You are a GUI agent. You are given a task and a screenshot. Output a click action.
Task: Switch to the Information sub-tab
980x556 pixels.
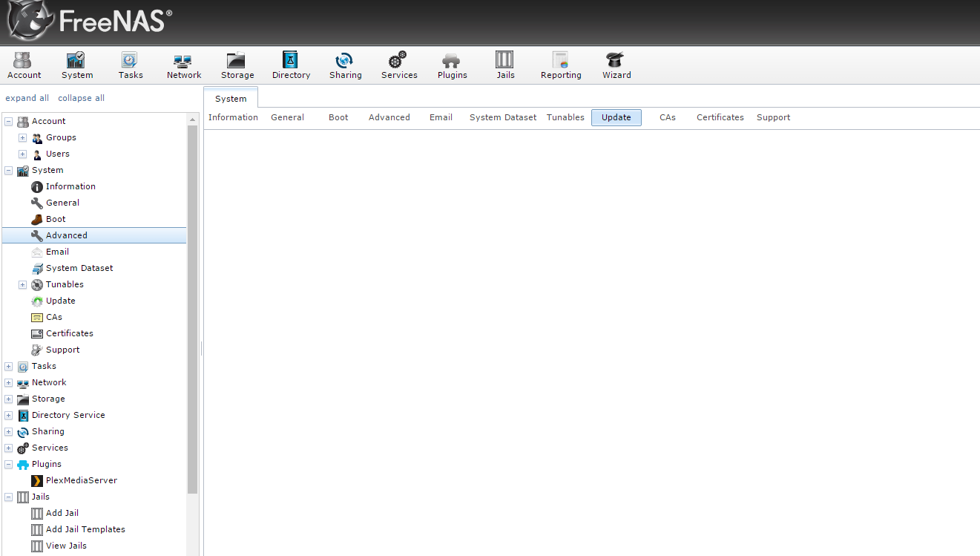(233, 117)
